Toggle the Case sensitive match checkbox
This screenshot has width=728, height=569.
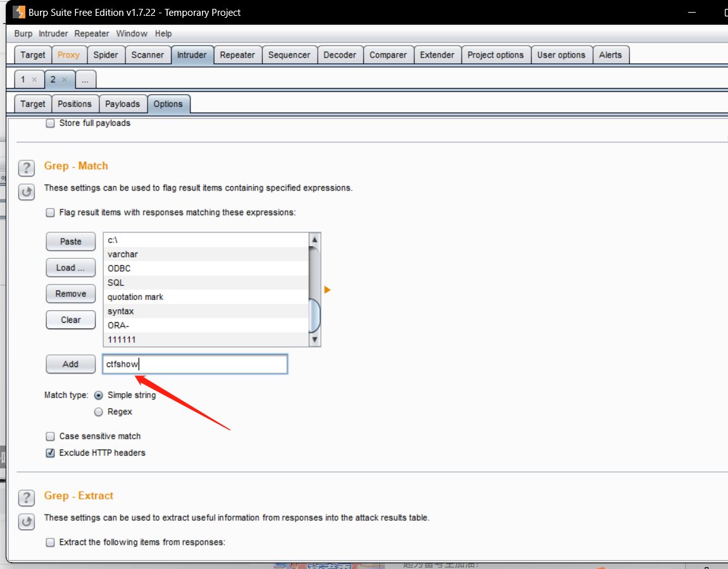point(51,436)
